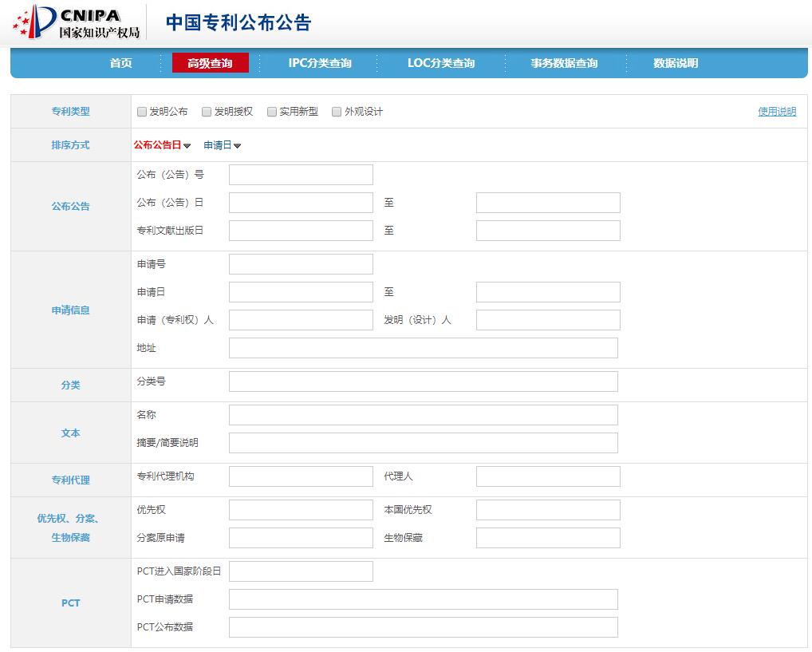This screenshot has height=652, width=812.
Task: Click the 专利代理 section label
Action: pos(70,480)
